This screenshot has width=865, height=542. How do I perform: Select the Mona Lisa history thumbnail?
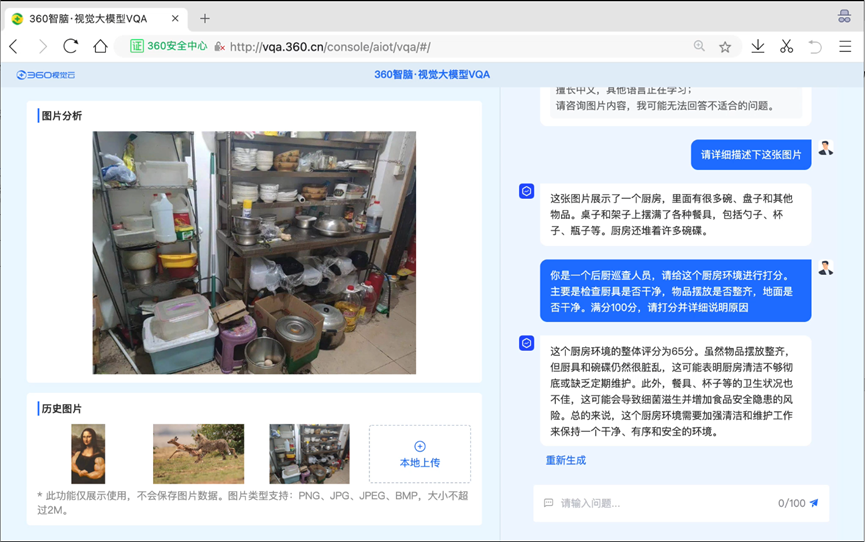click(x=88, y=454)
